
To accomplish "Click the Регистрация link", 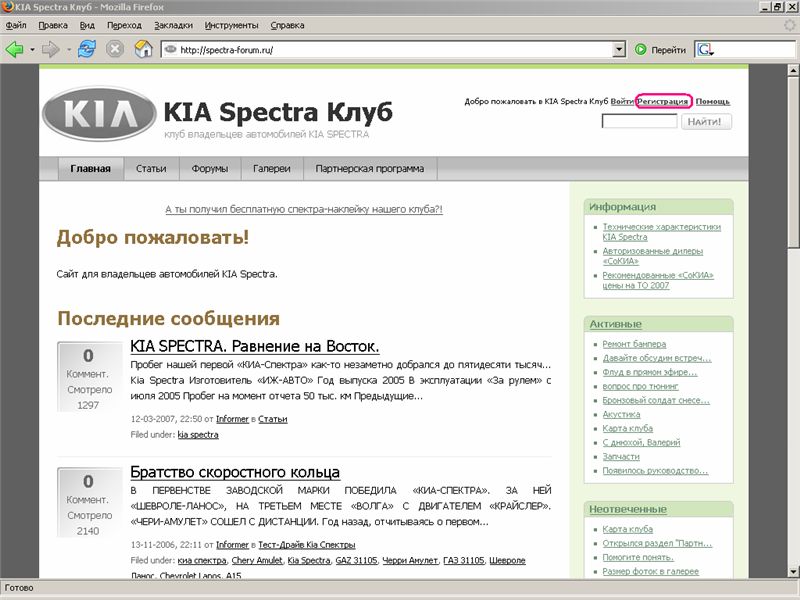I will coord(662,101).
